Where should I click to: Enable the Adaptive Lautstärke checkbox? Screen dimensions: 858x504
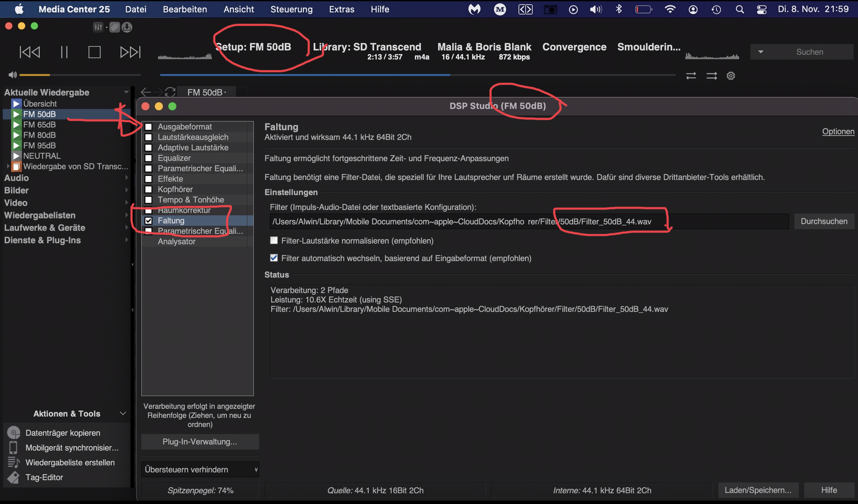coord(148,147)
